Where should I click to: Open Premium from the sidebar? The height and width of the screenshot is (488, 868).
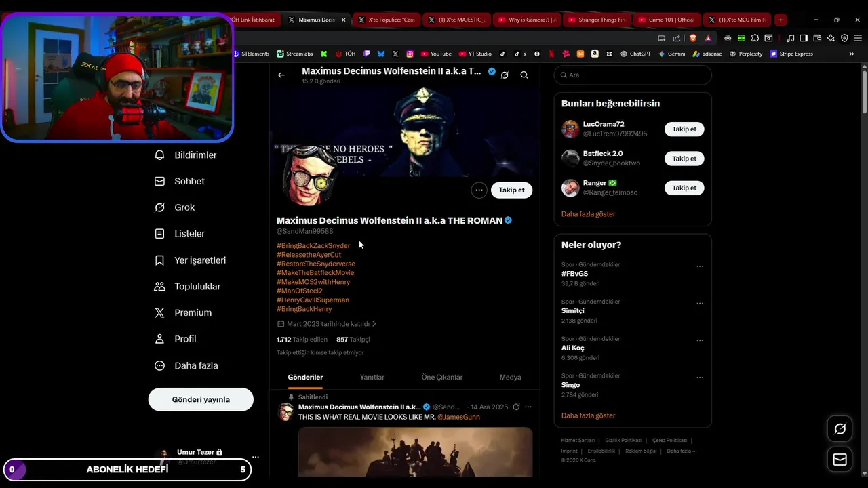coord(183,313)
